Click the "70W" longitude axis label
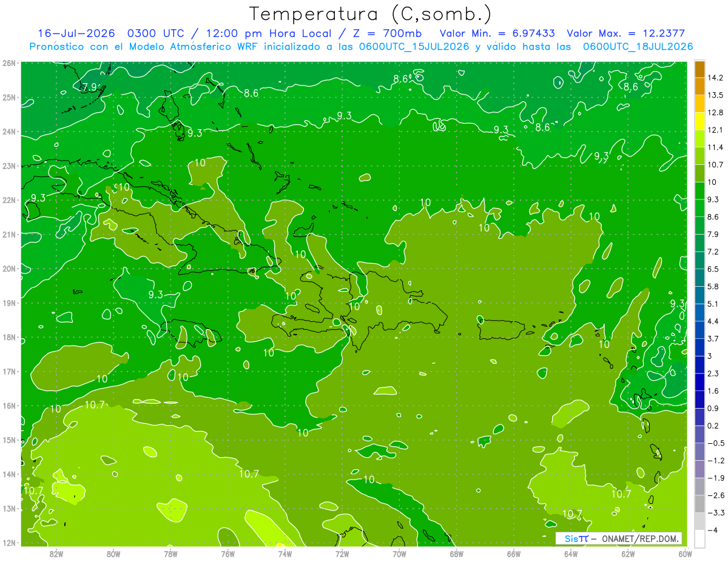Screen dimensions: 728x562 (399, 554)
